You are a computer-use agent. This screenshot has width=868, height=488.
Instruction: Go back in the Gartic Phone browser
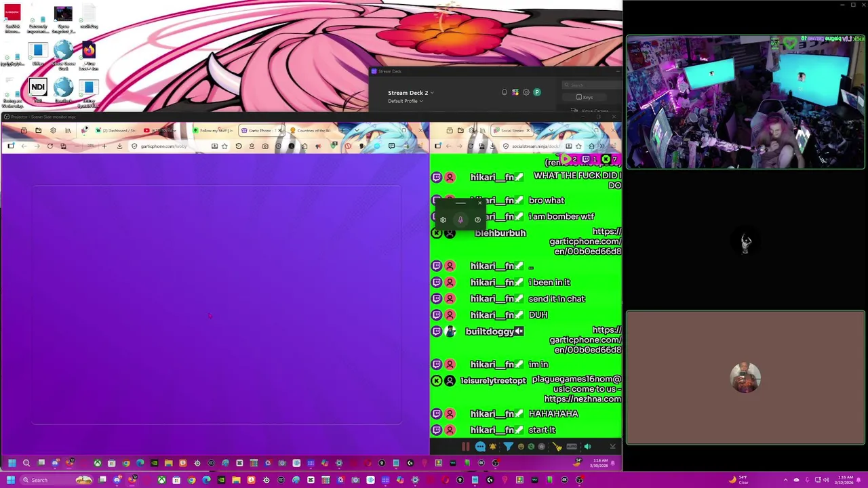(x=24, y=146)
